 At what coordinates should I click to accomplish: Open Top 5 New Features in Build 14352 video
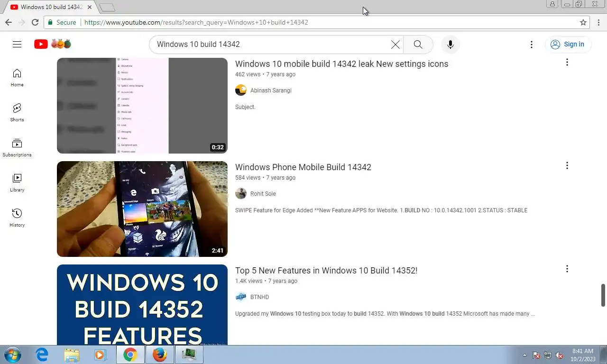coord(326,271)
